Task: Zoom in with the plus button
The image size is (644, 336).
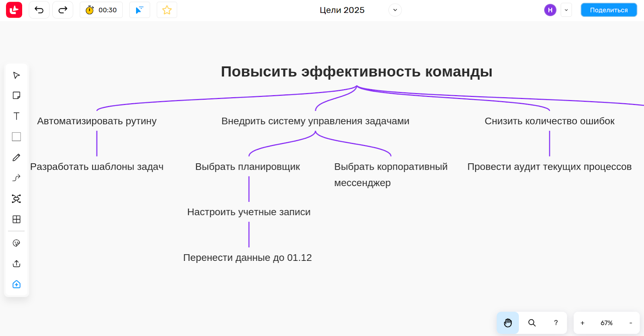Action: 582,323
